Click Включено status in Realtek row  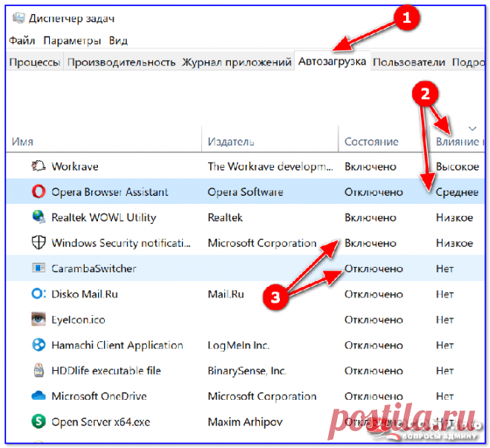coord(370,217)
